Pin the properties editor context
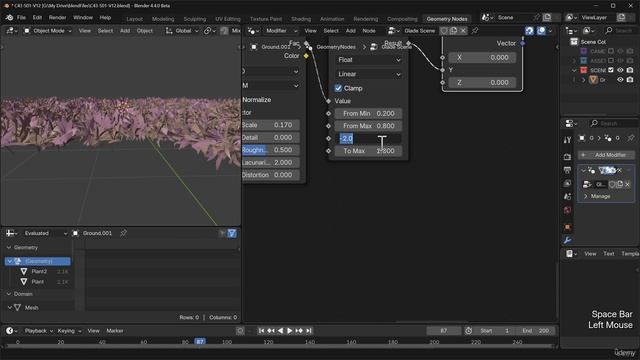The image size is (640, 360). pyautogui.click(x=631, y=138)
